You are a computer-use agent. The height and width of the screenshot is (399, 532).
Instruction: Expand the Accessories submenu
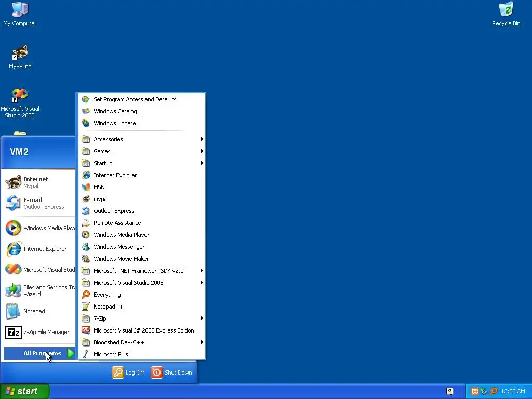tap(142, 139)
